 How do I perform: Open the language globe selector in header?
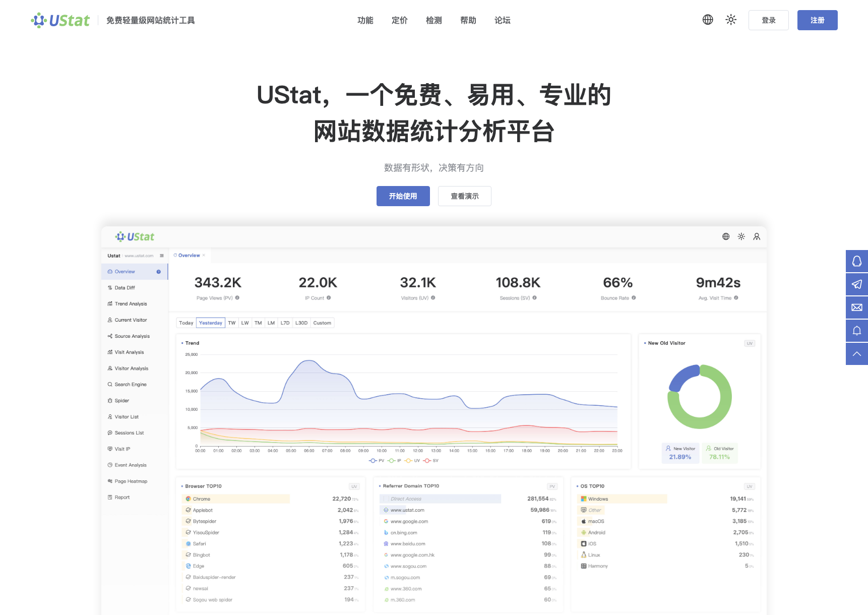[x=708, y=20]
